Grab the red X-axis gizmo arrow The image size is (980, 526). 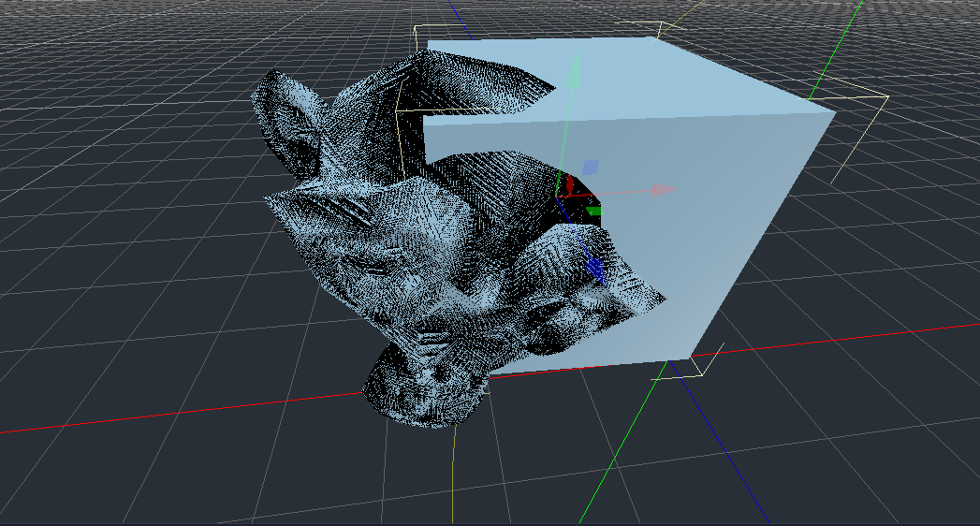[664, 190]
